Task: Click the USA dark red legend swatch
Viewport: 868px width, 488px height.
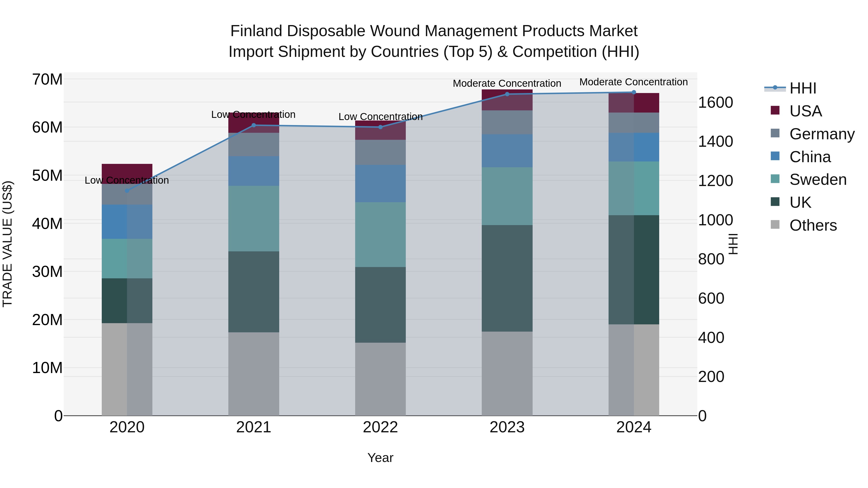Action: pyautogui.click(x=775, y=110)
